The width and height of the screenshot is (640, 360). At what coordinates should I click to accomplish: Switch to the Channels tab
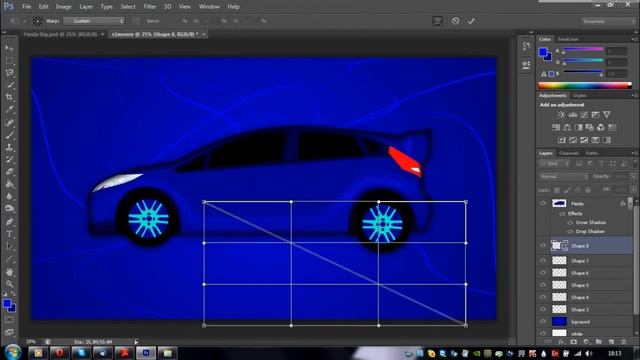coord(569,153)
